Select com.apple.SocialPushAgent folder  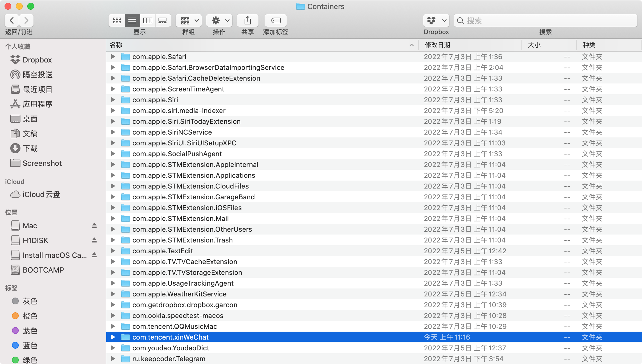coord(374,154)
